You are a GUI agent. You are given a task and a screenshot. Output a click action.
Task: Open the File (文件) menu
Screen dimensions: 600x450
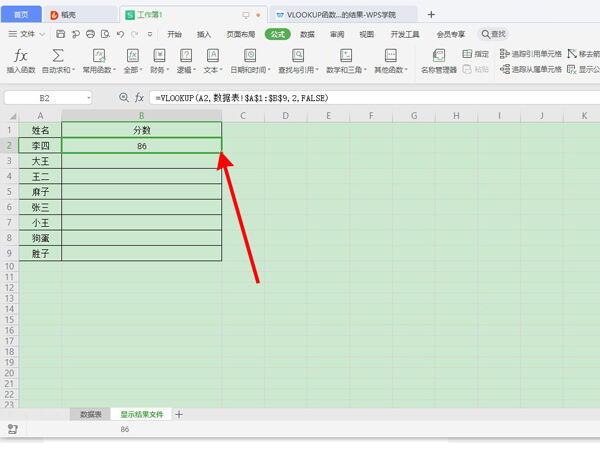(x=26, y=34)
